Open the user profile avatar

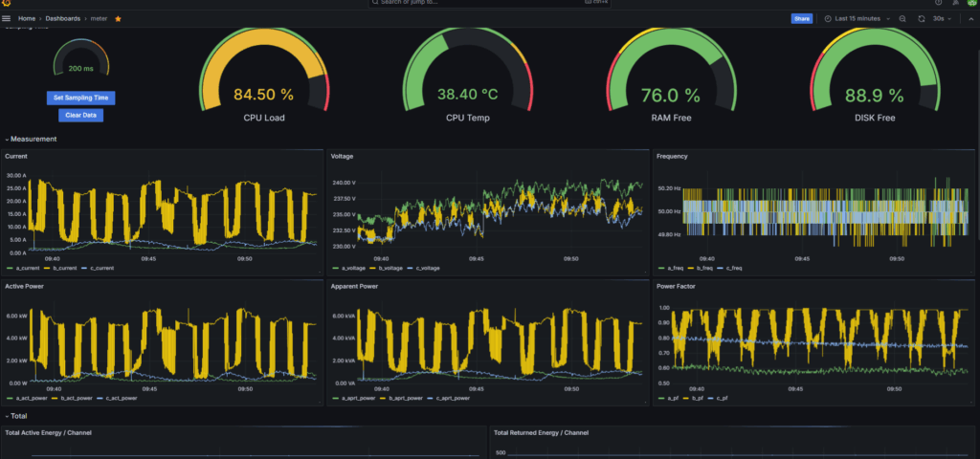pyautogui.click(x=970, y=3)
